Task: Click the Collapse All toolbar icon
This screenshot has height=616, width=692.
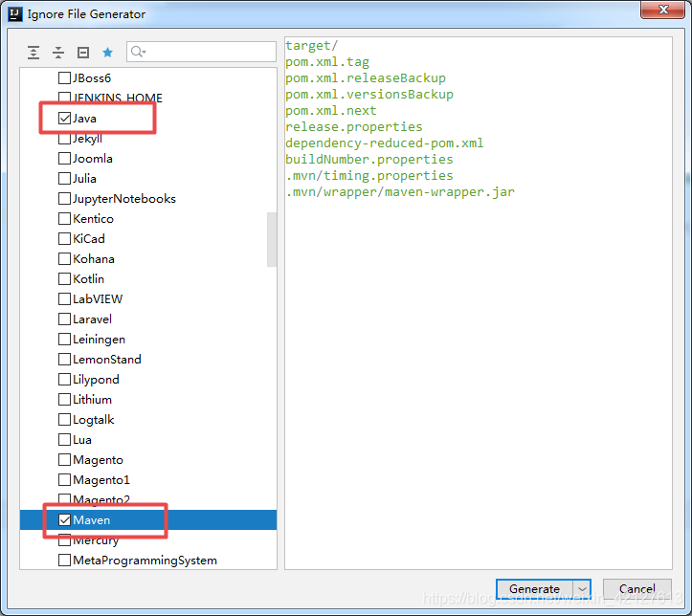Action: 58,53
